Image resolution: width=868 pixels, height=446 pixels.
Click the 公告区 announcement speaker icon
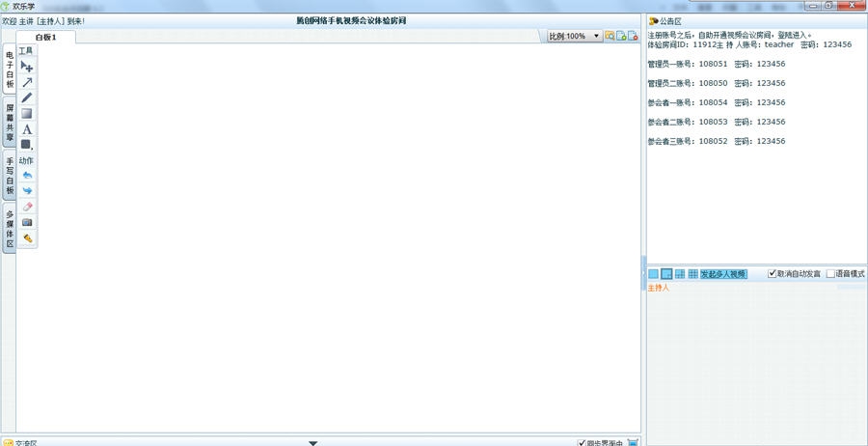pos(653,21)
